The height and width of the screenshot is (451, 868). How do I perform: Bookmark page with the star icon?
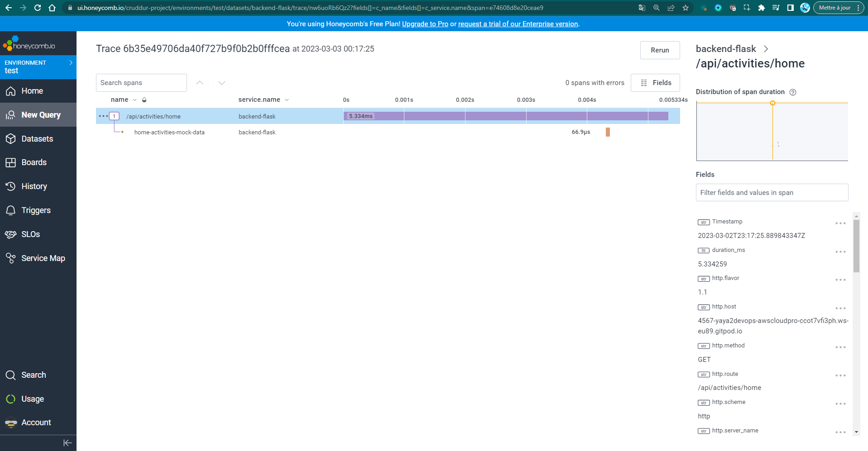tap(686, 8)
